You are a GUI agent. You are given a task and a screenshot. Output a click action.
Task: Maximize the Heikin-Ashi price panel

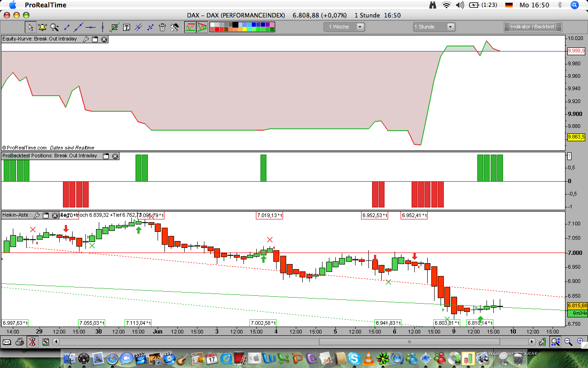[x=45, y=215]
